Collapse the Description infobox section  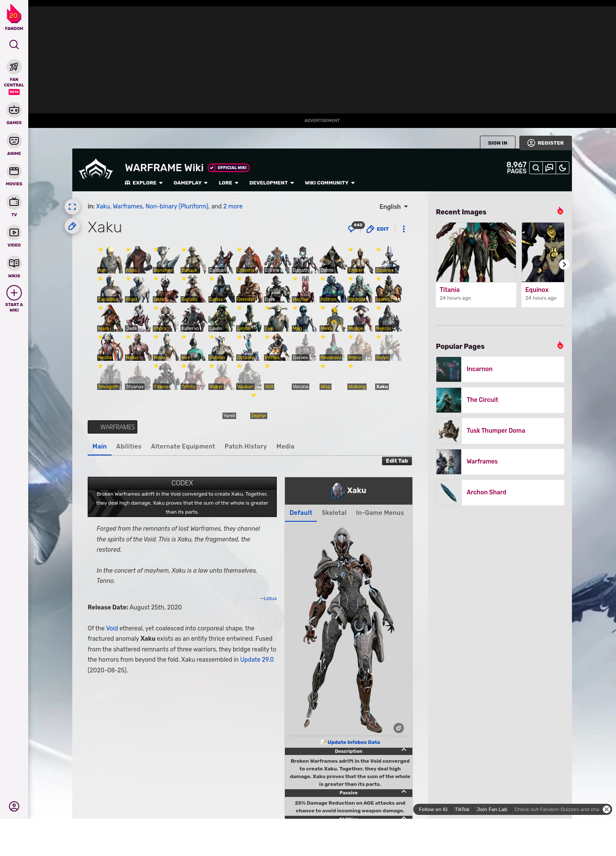[404, 750]
